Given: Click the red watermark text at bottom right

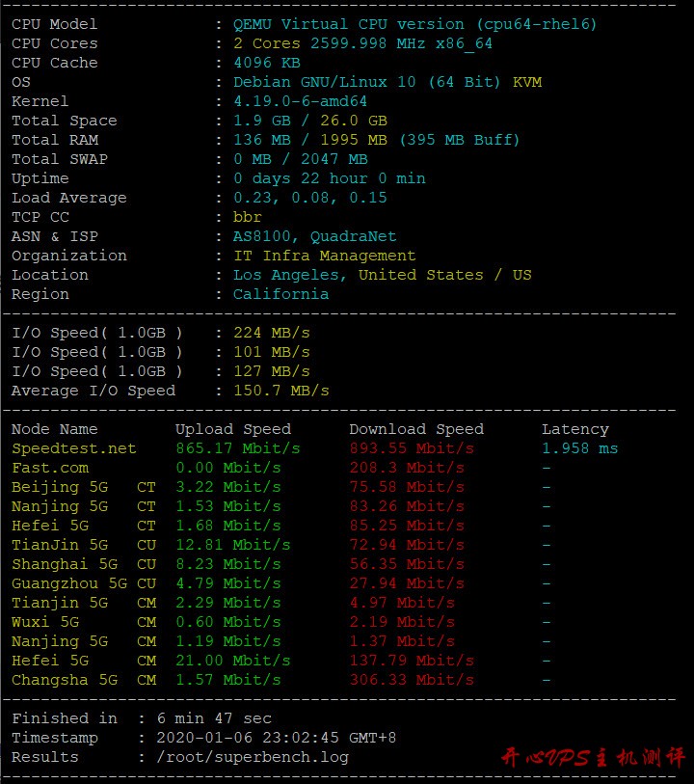Looking at the screenshot, I should [x=593, y=758].
